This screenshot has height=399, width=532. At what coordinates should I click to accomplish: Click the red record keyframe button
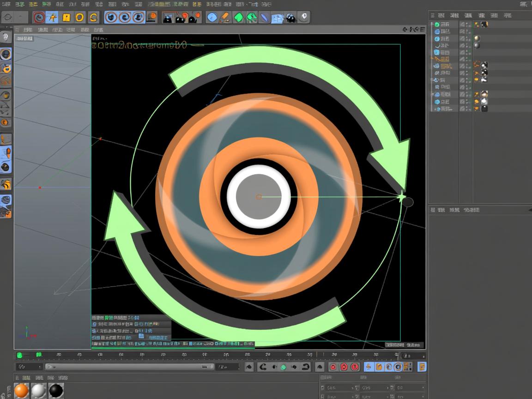click(332, 367)
